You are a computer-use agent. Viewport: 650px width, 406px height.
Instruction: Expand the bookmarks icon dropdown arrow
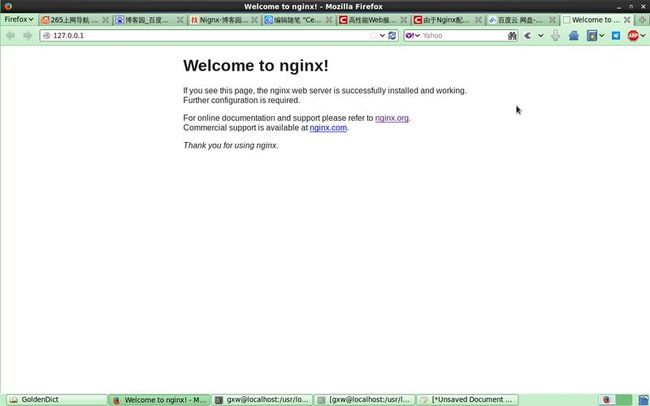click(x=601, y=36)
